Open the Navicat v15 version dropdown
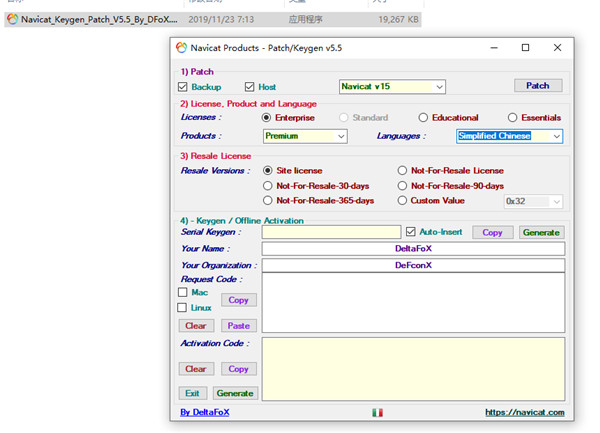 (392, 87)
